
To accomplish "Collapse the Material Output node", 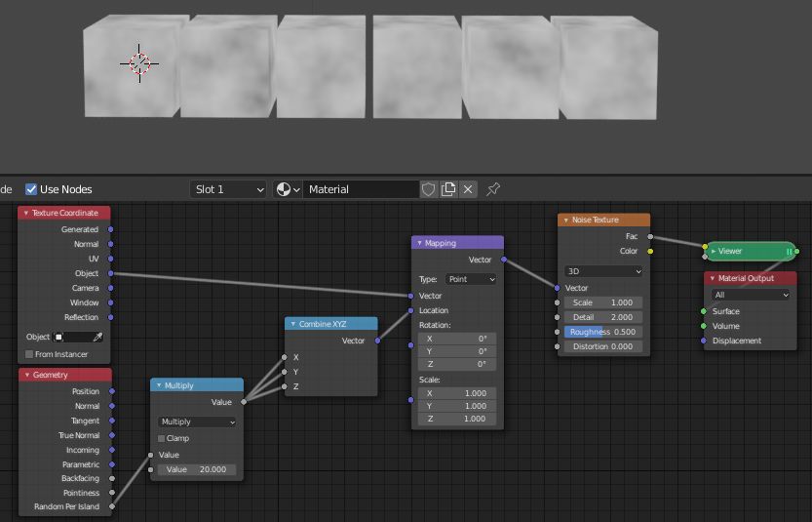I will (712, 278).
